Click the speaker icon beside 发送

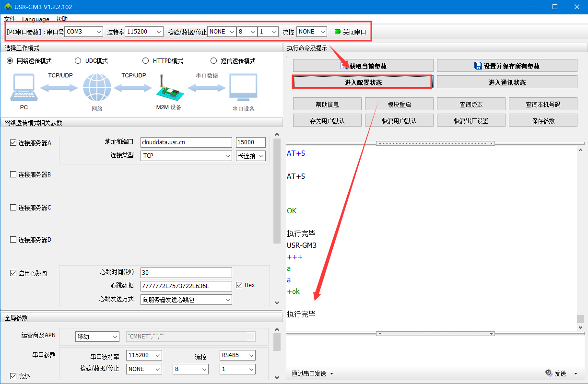tap(549, 373)
